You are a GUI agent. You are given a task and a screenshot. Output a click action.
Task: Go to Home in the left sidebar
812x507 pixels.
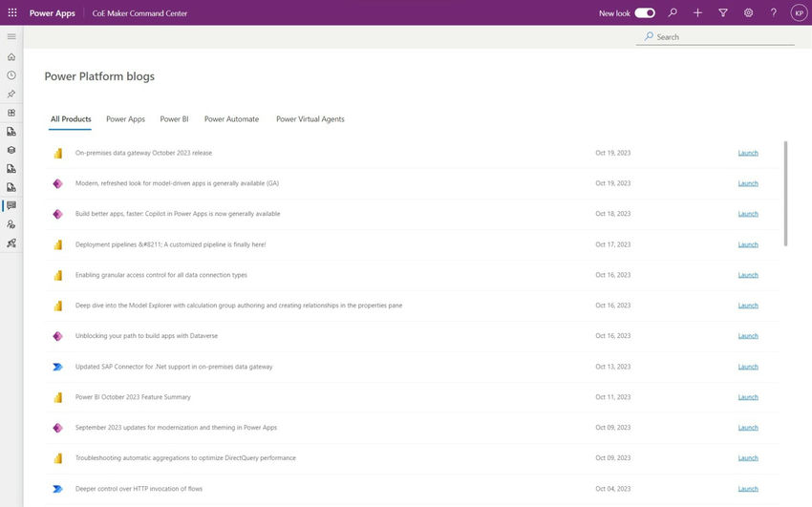(11, 57)
